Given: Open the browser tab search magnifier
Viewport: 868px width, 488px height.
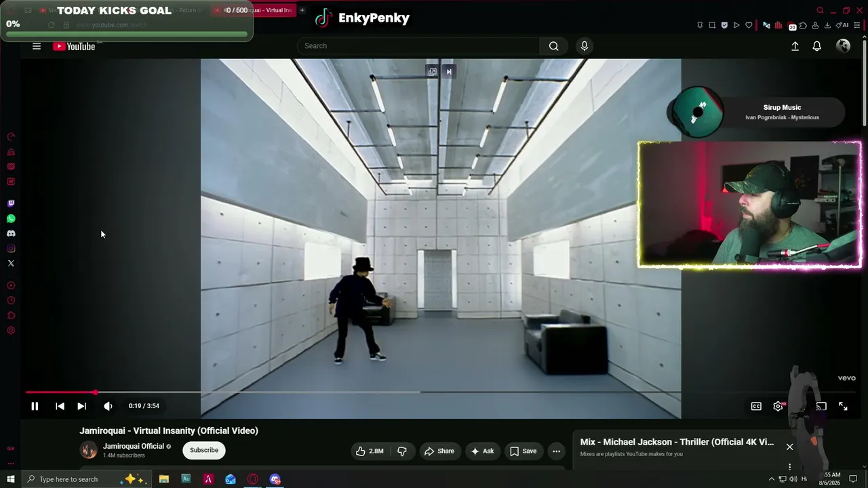Looking at the screenshot, I should click(x=820, y=10).
